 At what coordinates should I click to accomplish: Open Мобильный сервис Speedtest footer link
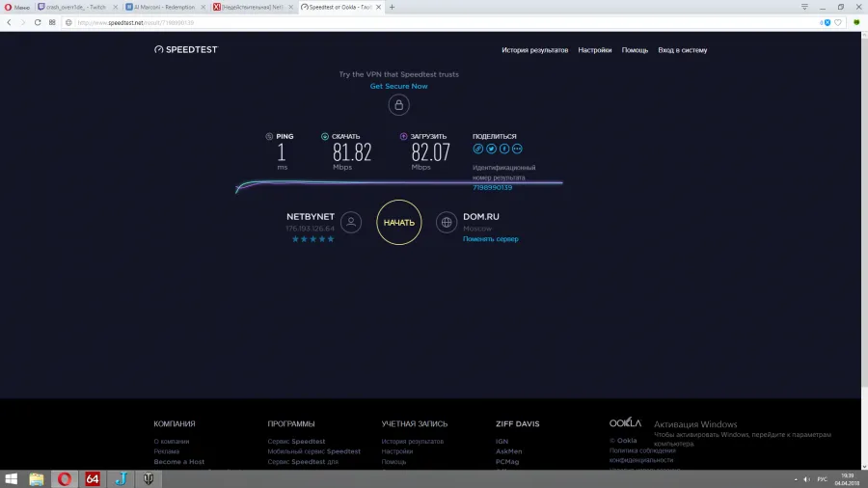313,451
